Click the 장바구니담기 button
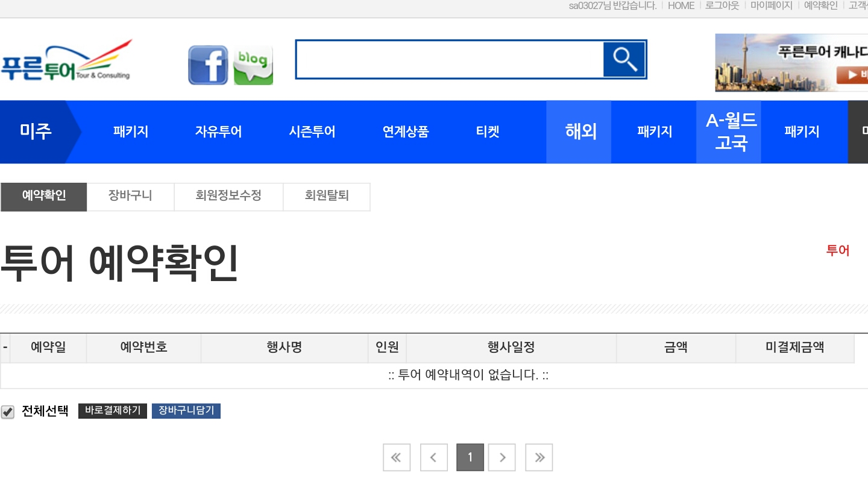The width and height of the screenshot is (868, 491). 186,411
